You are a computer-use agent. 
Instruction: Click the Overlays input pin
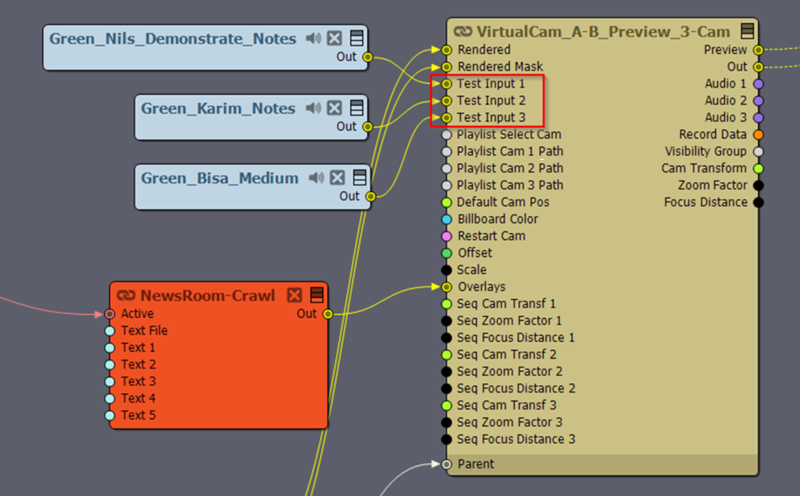446,287
